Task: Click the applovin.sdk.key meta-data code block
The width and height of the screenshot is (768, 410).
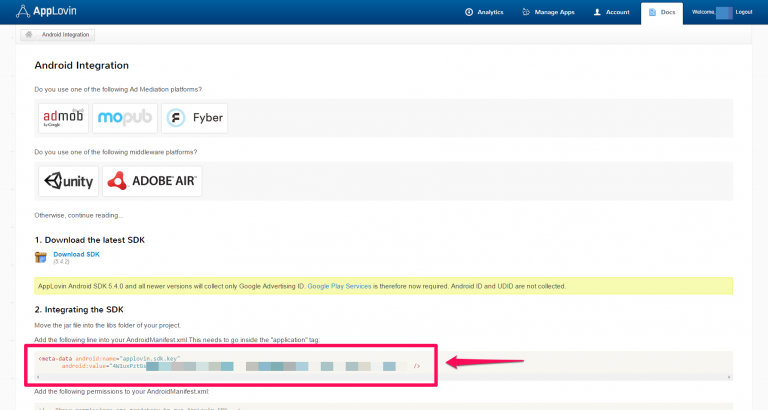Action: [235, 363]
